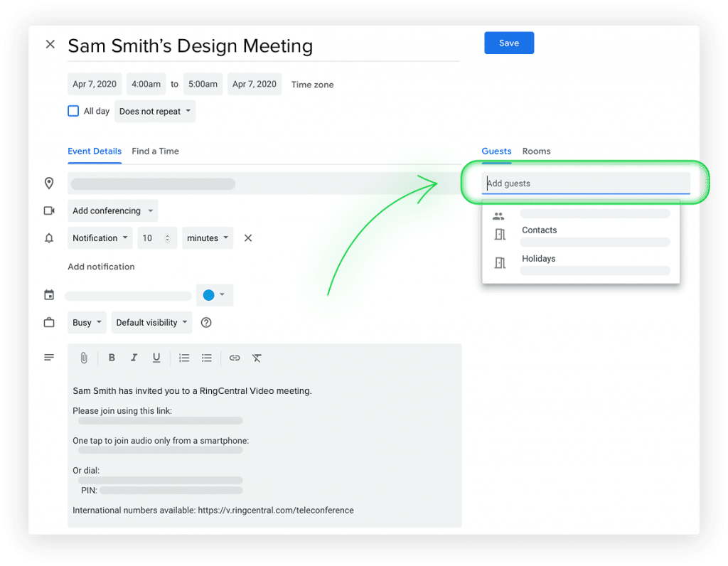Open the Busy availability dropdown
Image resolution: width=728 pixels, height=566 pixels.
87,323
